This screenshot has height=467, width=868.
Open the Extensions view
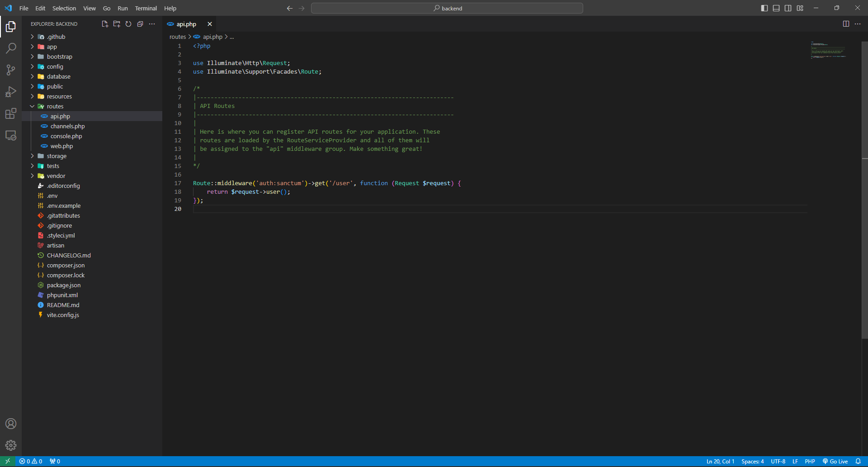click(11, 113)
